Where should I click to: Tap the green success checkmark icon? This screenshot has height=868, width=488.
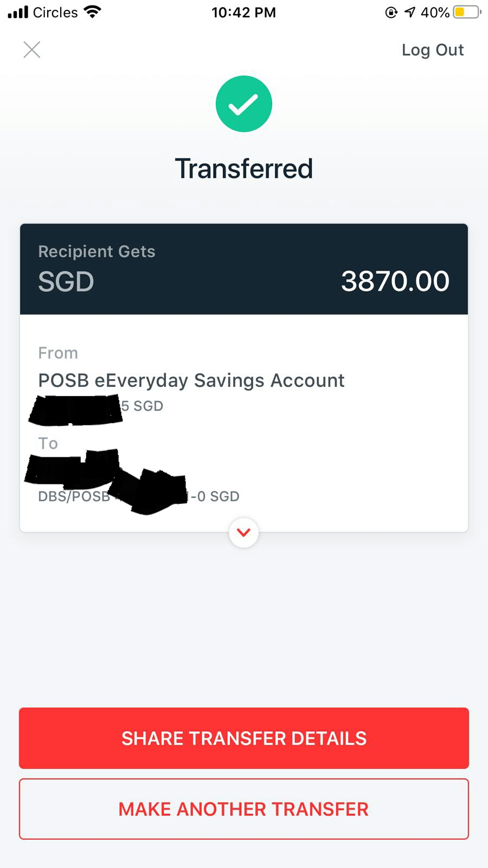coord(244,104)
